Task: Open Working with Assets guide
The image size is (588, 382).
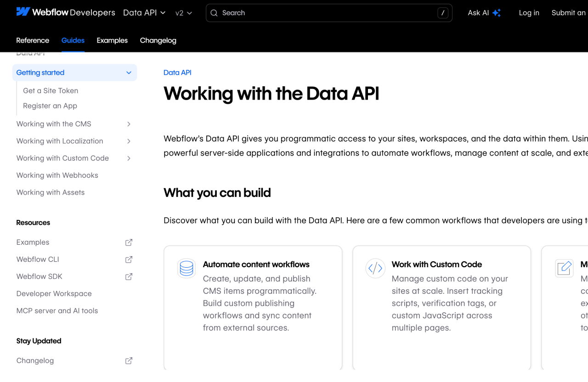Action: tap(51, 192)
